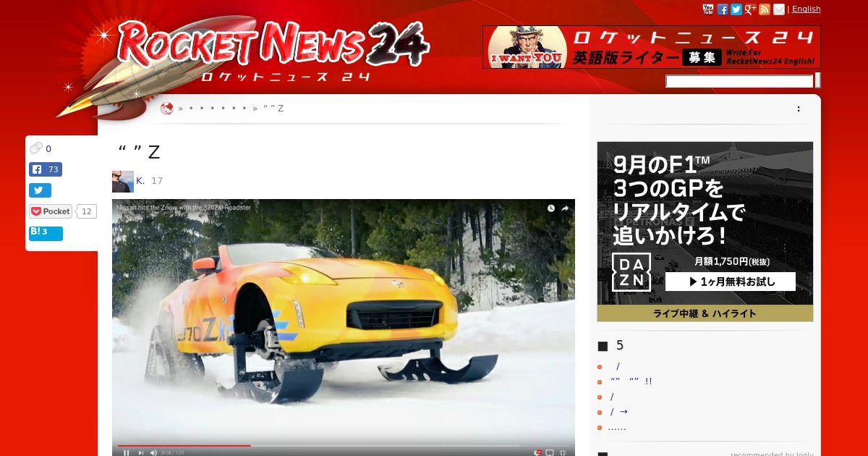Open the RSS feed icon
The width and height of the screenshot is (868, 456).
pyautogui.click(x=765, y=9)
